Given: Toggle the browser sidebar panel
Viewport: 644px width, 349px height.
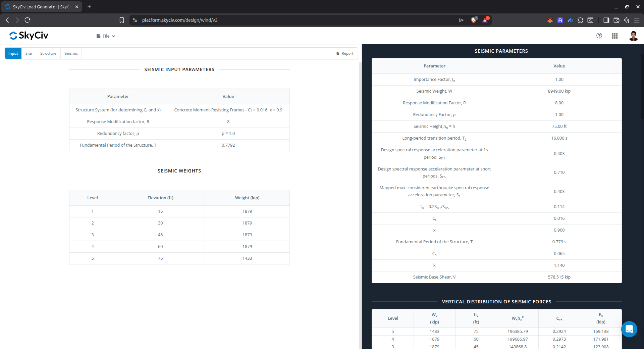Looking at the screenshot, I should (606, 20).
